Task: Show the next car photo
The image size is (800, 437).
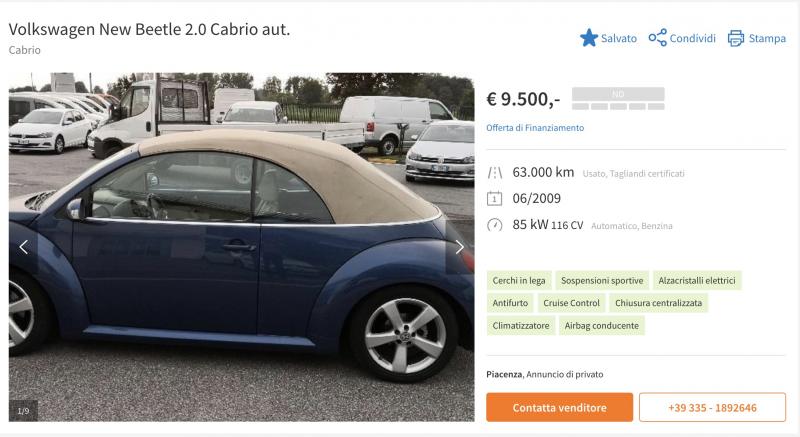Action: pyautogui.click(x=460, y=247)
